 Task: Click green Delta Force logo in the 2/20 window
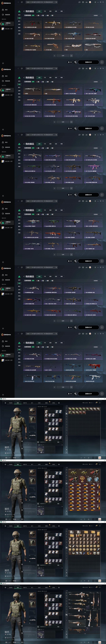pos(19,11)
